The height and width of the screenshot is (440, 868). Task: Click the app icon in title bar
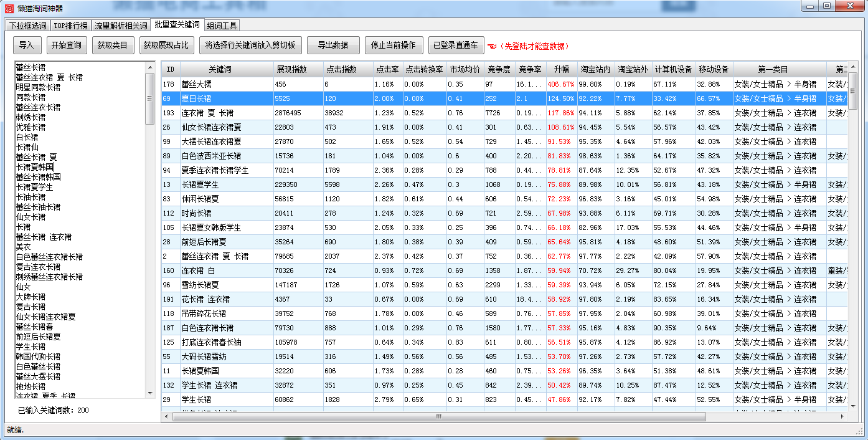tap(9, 8)
